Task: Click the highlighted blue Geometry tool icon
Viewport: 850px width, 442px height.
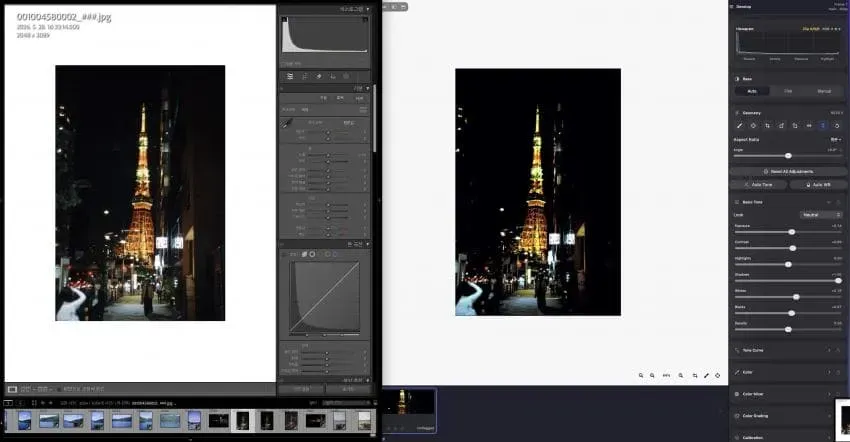Action: coord(823,126)
